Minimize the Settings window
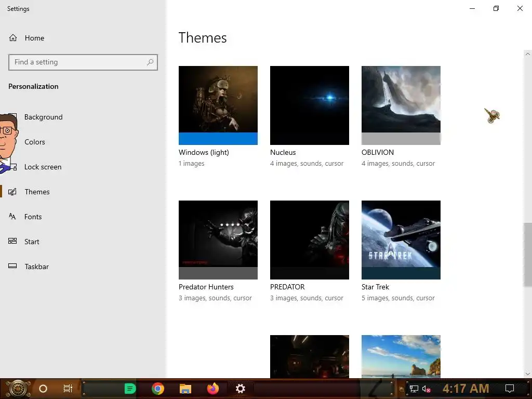Viewport: 532px width, 399px height. pos(472,8)
